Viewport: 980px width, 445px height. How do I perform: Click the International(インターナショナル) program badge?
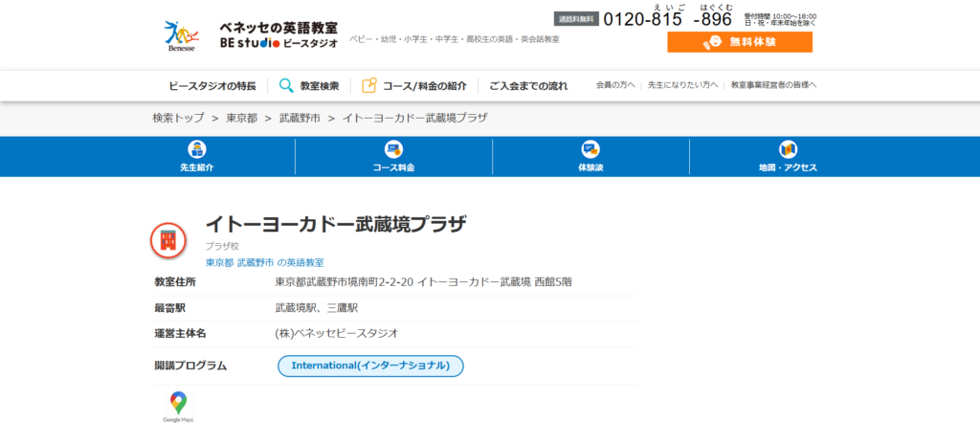tap(370, 366)
